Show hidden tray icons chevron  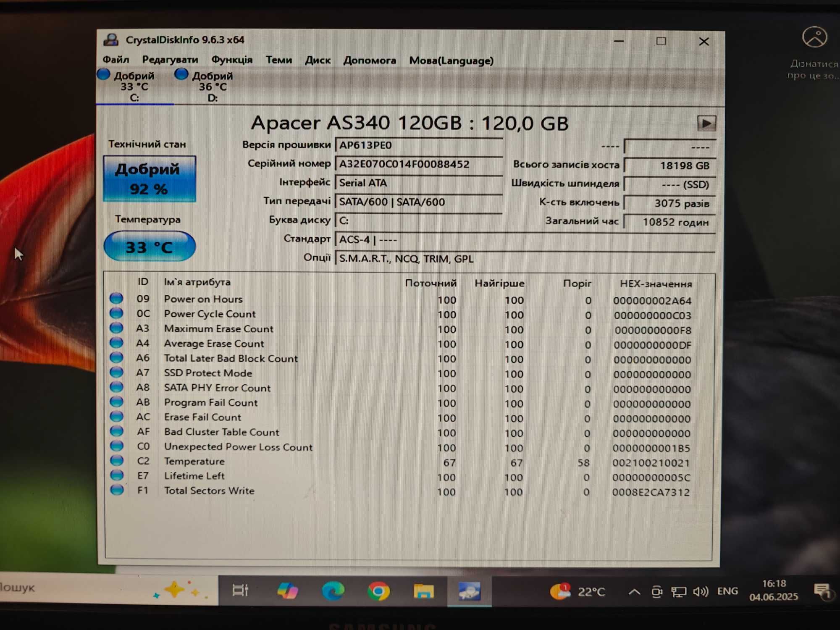634,592
